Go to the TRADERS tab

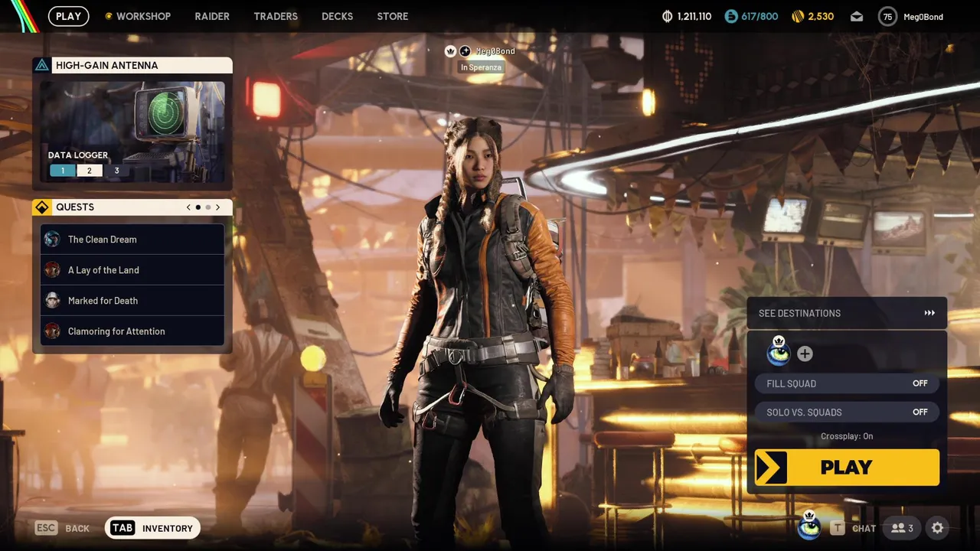tap(276, 16)
